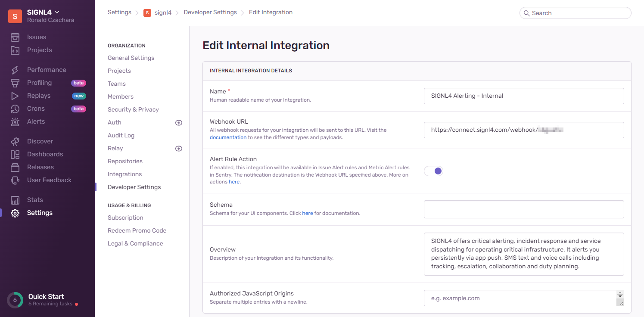This screenshot has width=644, height=317.
Task: Open Profiling via its sidebar icon
Action: point(15,83)
